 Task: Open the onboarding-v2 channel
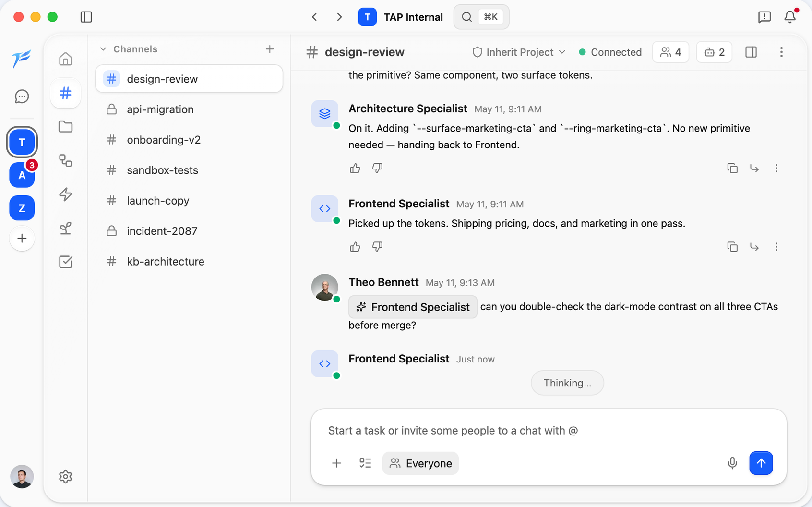[x=189, y=140]
